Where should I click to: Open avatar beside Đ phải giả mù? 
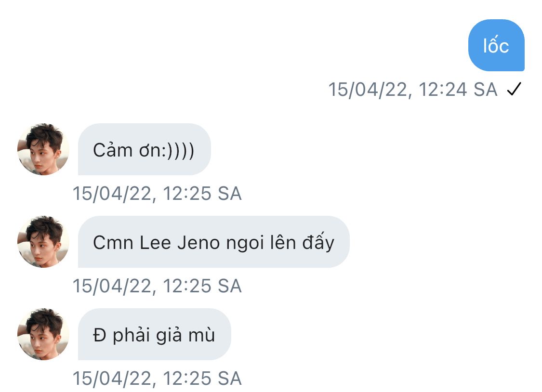(x=43, y=334)
